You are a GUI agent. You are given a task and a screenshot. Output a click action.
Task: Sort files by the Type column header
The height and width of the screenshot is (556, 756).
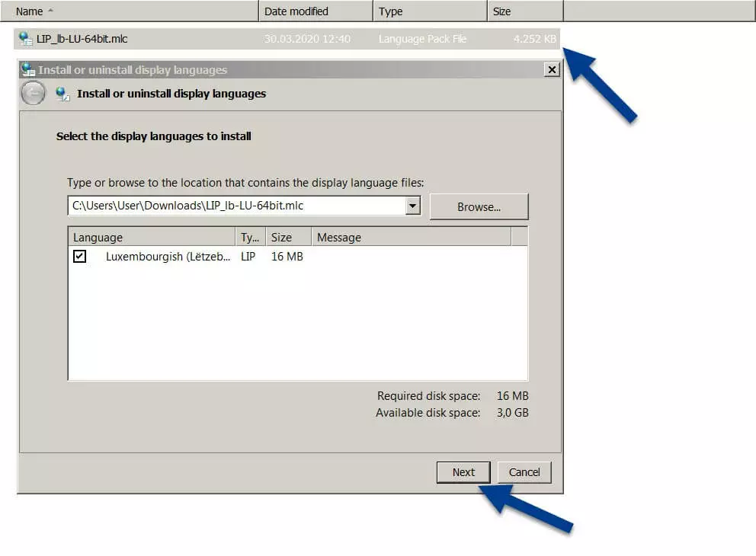pyautogui.click(x=430, y=11)
